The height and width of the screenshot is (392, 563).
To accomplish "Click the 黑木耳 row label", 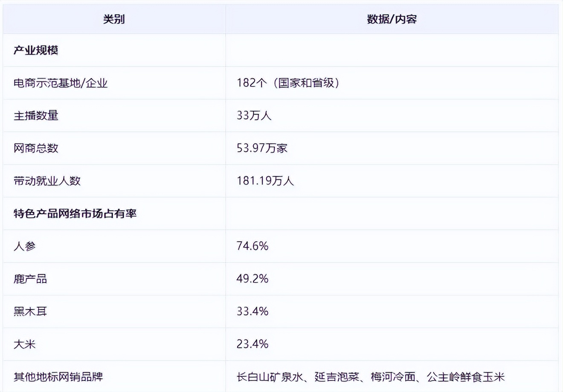I will [x=30, y=311].
